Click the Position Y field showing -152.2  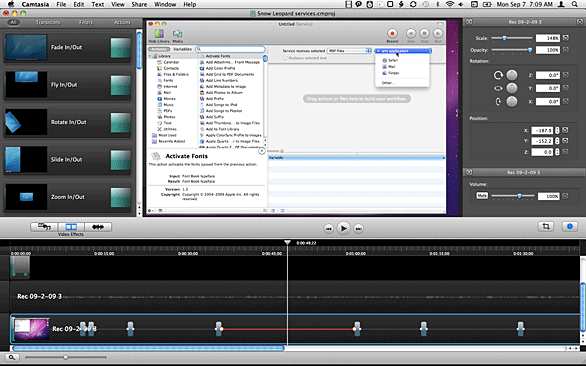tap(542, 141)
